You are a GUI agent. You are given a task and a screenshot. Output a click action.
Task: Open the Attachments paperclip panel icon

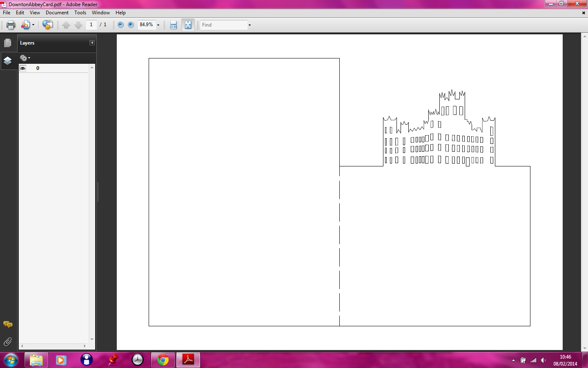coord(8,342)
